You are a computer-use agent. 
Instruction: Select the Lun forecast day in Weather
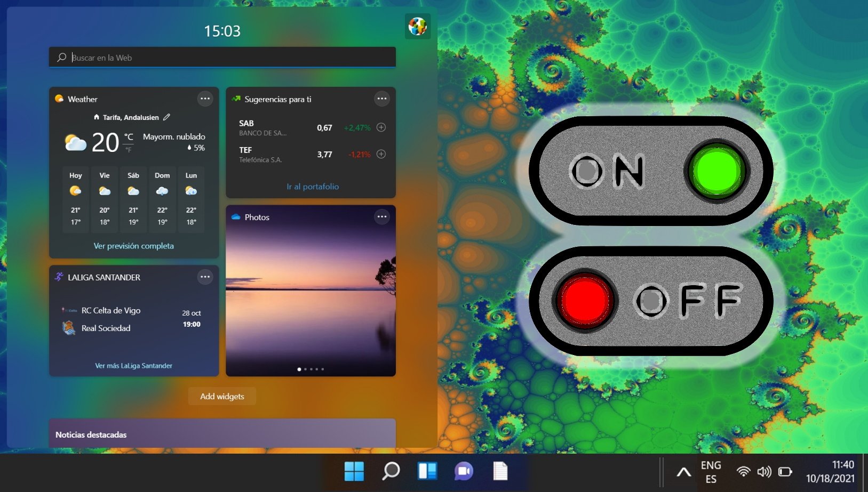190,199
